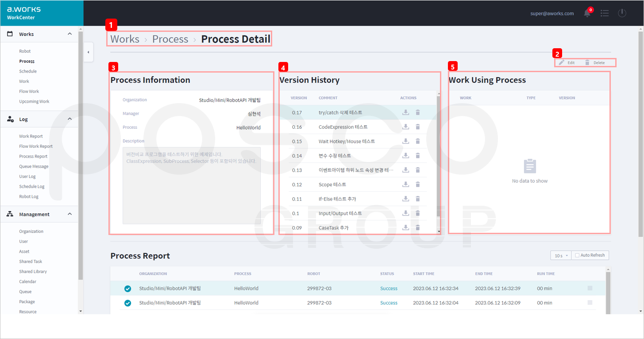Open Upcoming Work in the sidebar
The height and width of the screenshot is (339, 644).
click(x=34, y=101)
